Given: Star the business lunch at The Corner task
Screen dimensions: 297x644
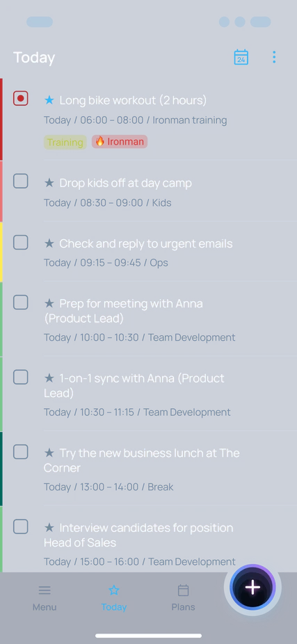Looking at the screenshot, I should tap(49, 453).
